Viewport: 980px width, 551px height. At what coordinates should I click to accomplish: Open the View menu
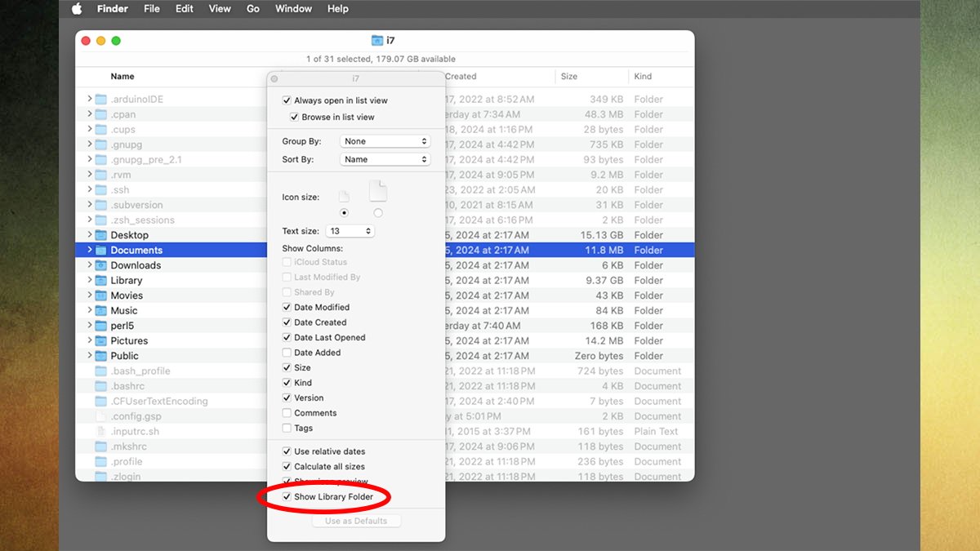[220, 9]
